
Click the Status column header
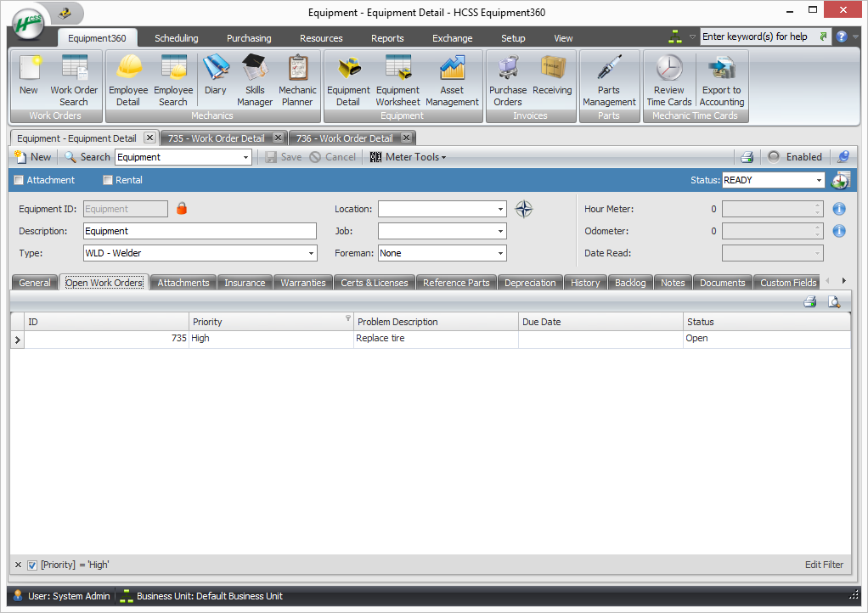point(767,322)
